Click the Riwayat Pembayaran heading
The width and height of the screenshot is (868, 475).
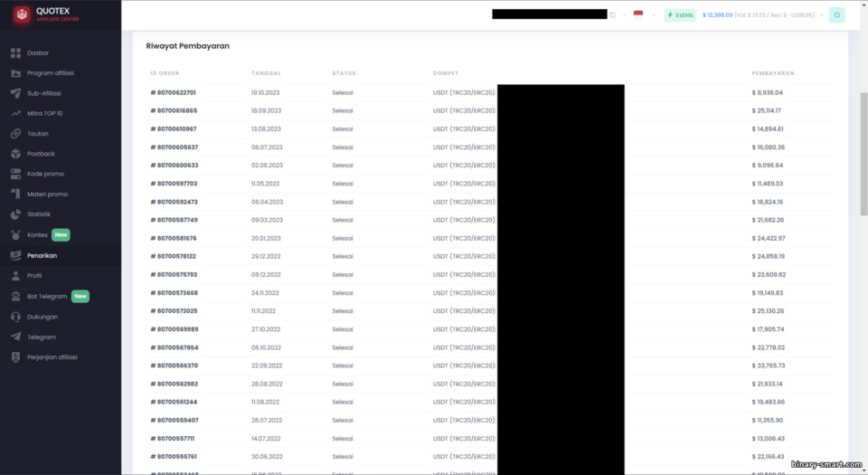[188, 46]
